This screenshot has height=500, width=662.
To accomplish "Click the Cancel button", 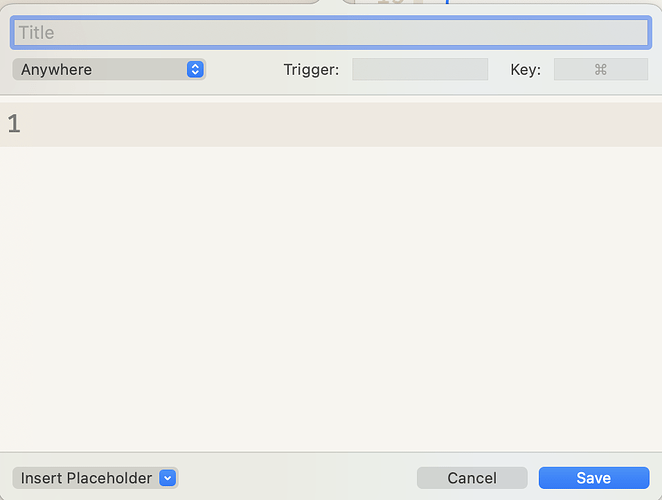I will pyautogui.click(x=472, y=478).
